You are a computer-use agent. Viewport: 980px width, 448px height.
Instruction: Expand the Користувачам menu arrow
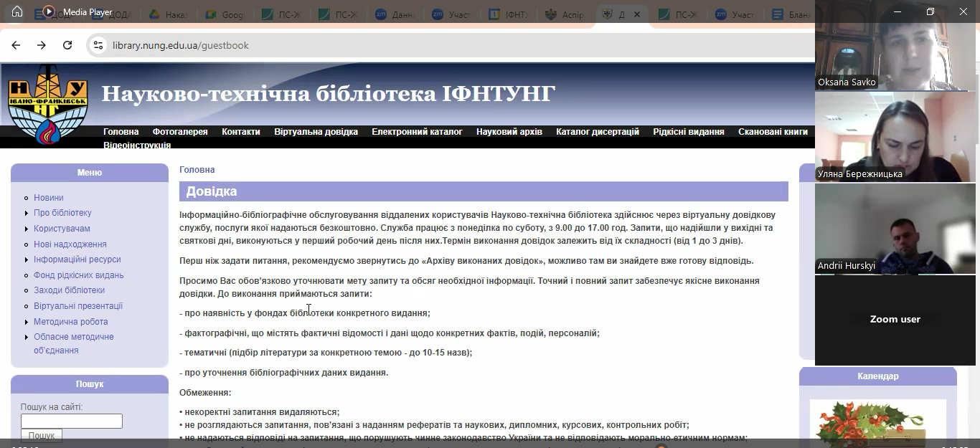pyautogui.click(x=27, y=229)
